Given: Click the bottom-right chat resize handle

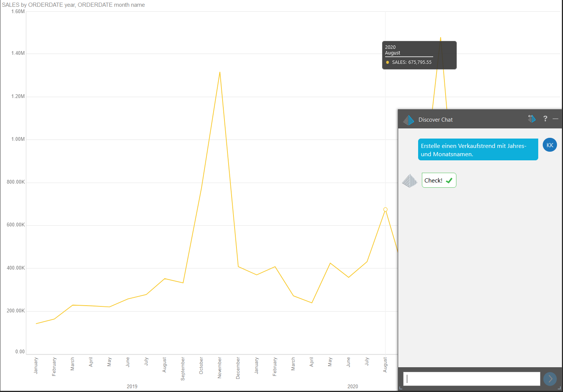Looking at the screenshot, I should pos(559,387).
